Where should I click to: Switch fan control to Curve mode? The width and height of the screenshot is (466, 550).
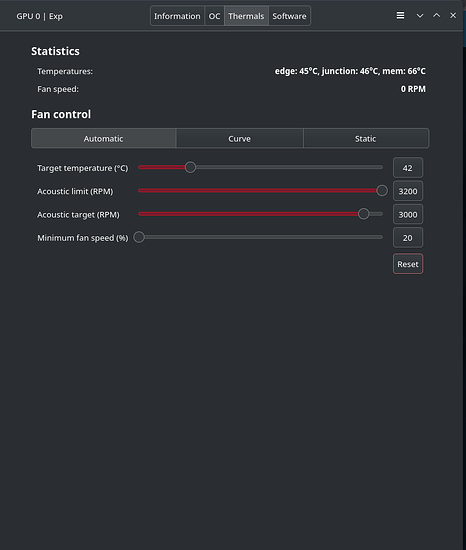239,139
